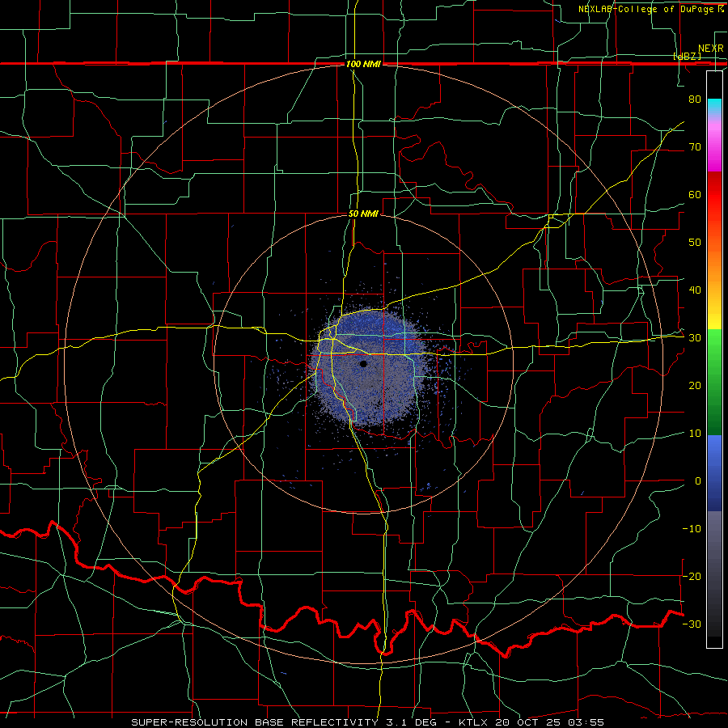Select the -30 tick label on the scale

pos(692,624)
